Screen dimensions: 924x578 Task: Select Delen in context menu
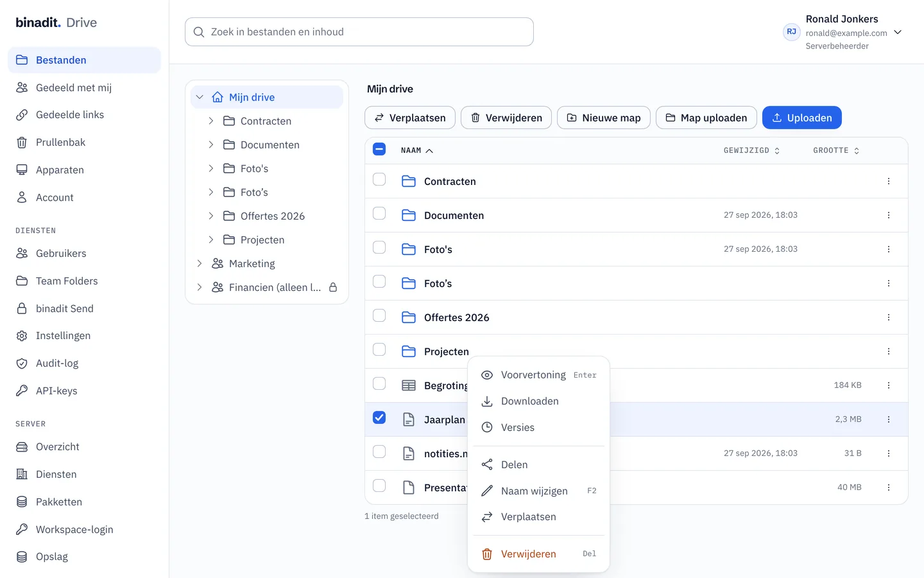tap(539, 464)
